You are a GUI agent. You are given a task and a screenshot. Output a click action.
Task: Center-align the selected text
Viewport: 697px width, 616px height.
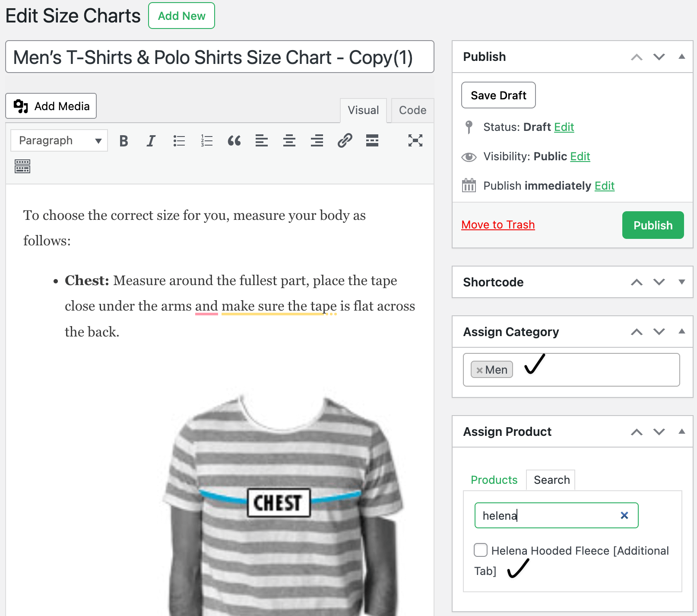coord(289,140)
